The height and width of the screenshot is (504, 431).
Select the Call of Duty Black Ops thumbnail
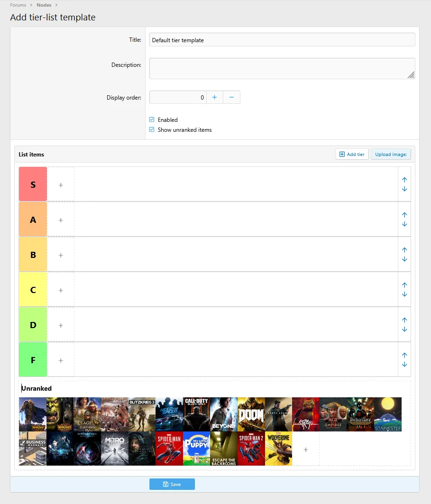[x=196, y=414]
